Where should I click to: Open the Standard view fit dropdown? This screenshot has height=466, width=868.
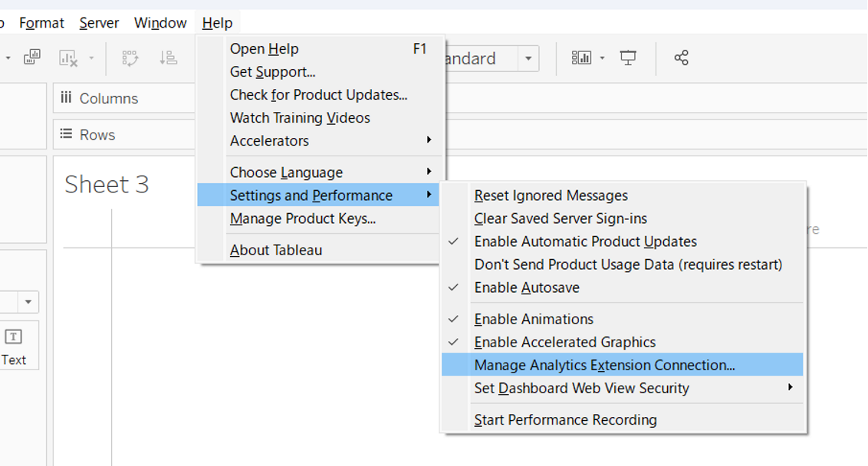coord(528,57)
